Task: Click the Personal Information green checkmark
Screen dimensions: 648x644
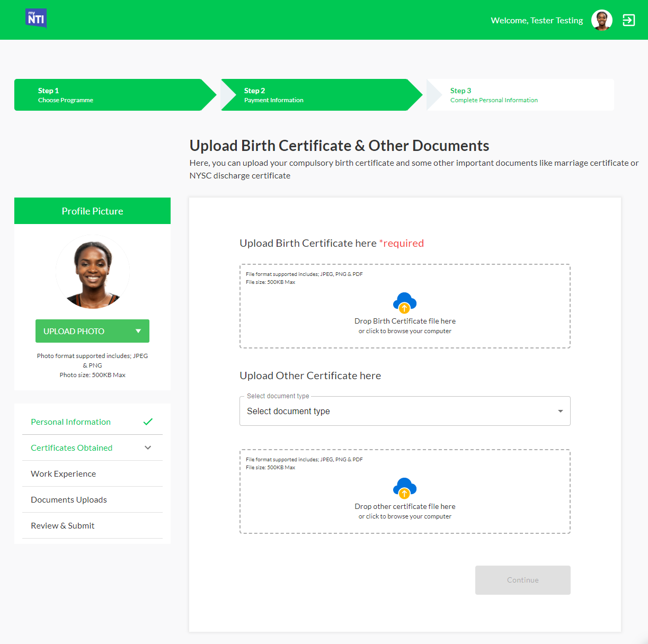Action: point(148,422)
